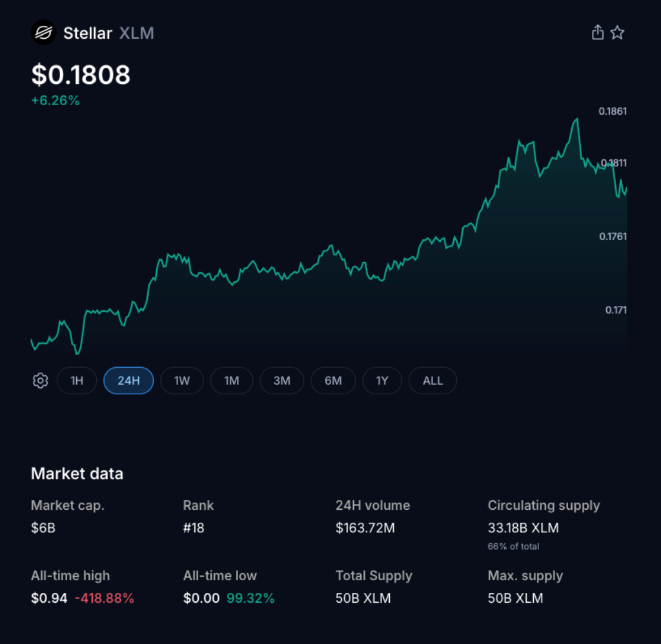
Task: Click the +6.26% change percentage
Action: tap(55, 100)
